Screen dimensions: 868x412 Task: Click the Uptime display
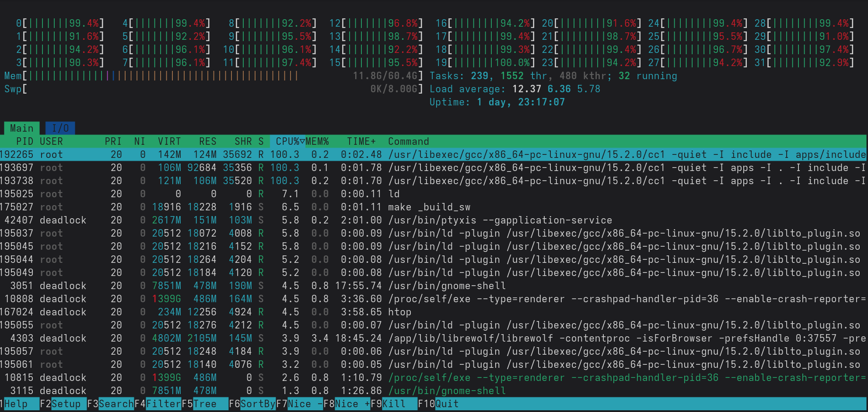tap(497, 102)
